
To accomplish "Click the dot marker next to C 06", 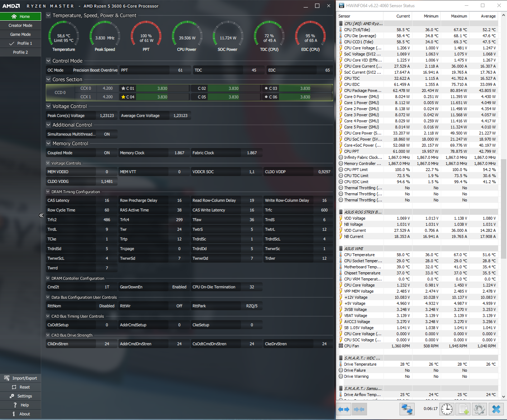I will 266,97.
